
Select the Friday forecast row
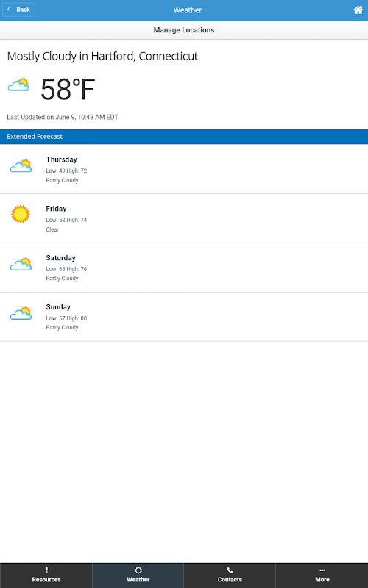(x=184, y=218)
